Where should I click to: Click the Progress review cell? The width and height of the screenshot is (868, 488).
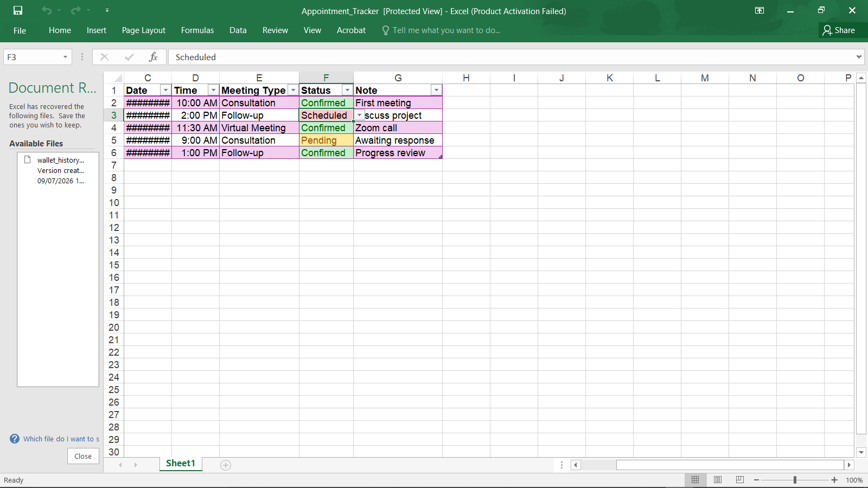[x=398, y=153]
